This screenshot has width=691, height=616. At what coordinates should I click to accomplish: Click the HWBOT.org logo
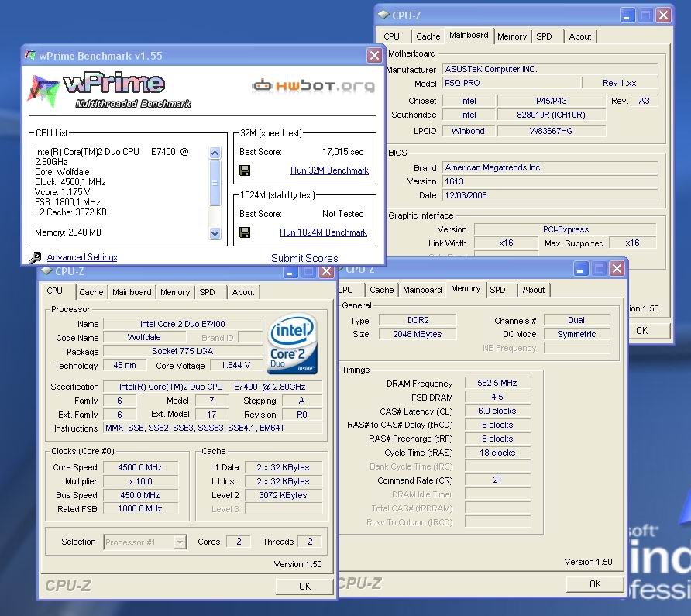point(313,85)
